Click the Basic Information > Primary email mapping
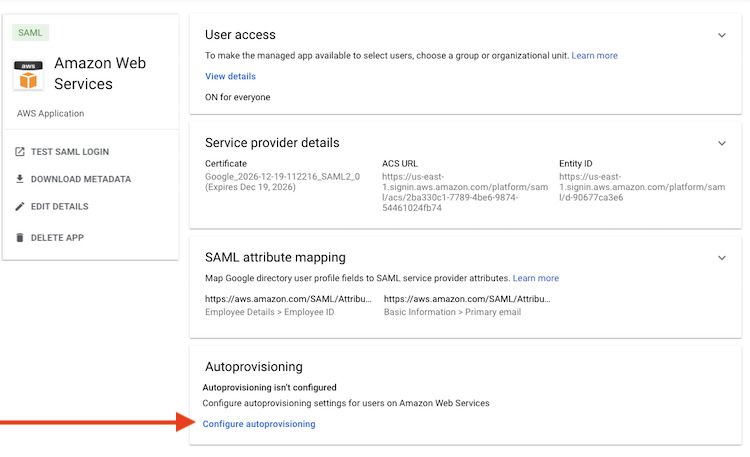Screen dimensions: 750x457 tap(452, 312)
